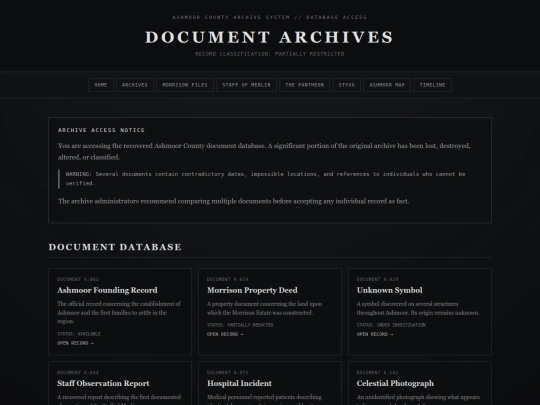The height and width of the screenshot is (405, 540).
Task: Click the Celestial Photograph card title
Action: coord(395,383)
